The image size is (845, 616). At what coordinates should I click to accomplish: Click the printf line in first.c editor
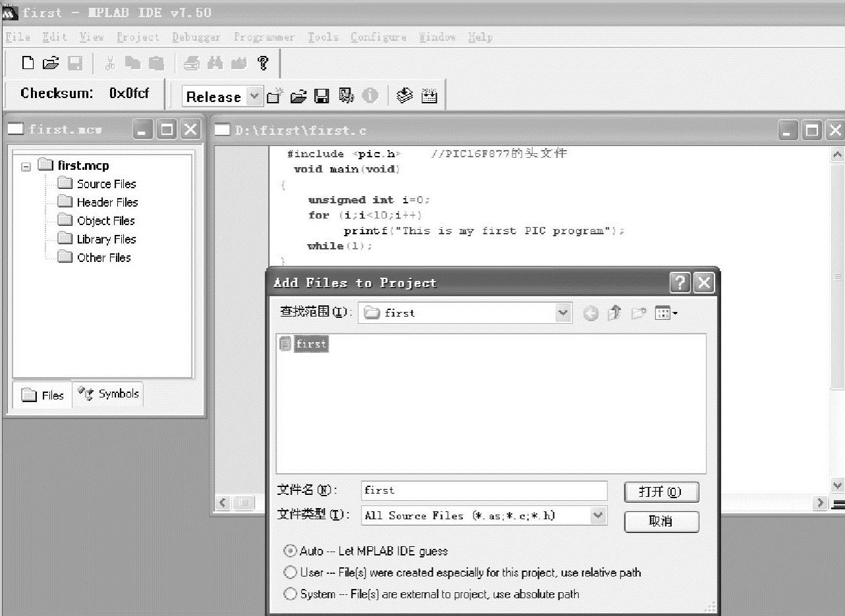point(484,230)
